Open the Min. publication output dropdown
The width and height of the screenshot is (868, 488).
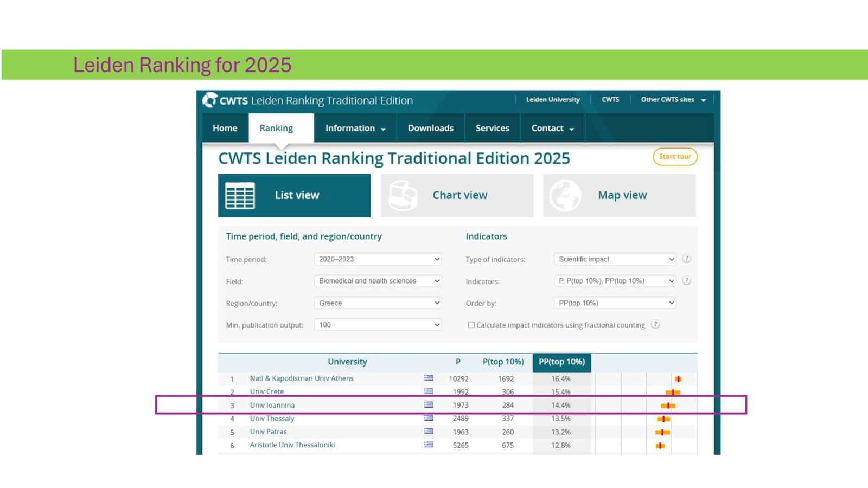point(378,325)
